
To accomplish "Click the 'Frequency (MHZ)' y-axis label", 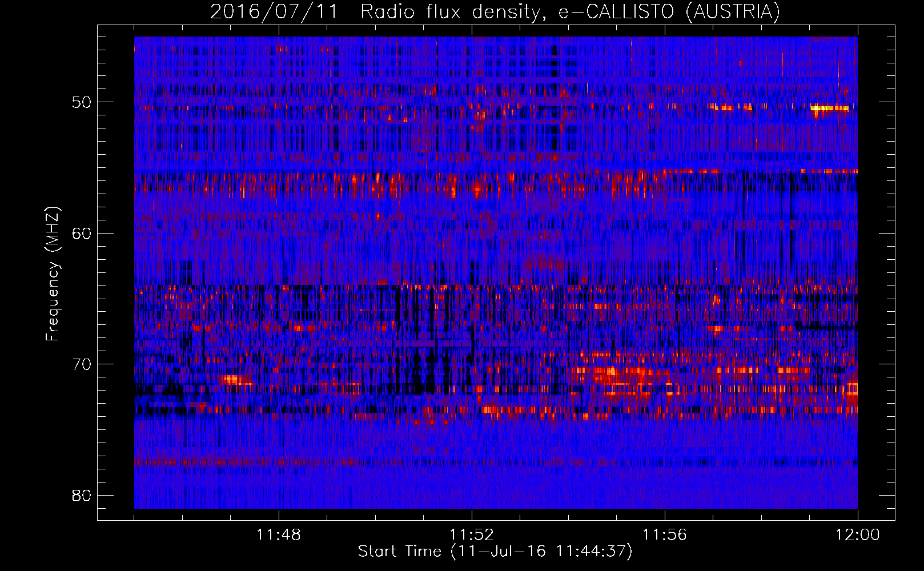I will pyautogui.click(x=53, y=274).
